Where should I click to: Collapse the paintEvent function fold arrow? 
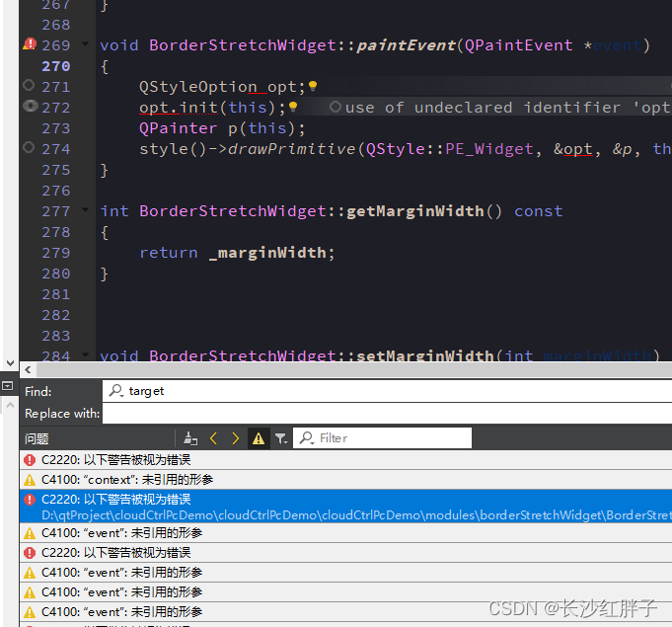(x=85, y=43)
